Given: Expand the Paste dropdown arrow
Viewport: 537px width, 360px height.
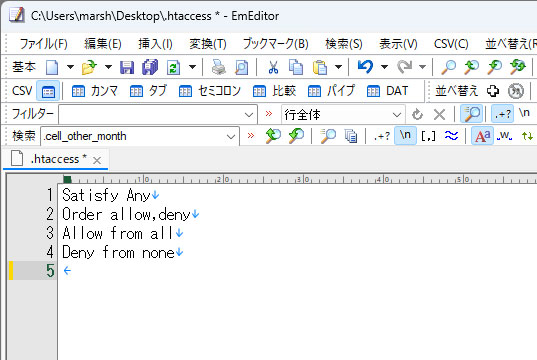Looking at the screenshot, I should (338, 67).
